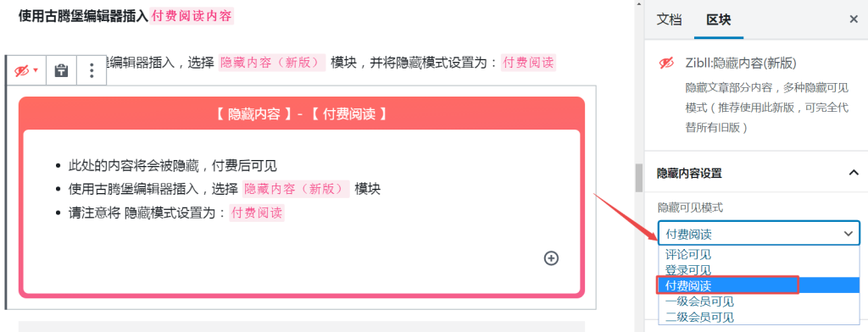Click the 付费阅读内容 heading highlight
This screenshot has height=332, width=868.
(192, 15)
